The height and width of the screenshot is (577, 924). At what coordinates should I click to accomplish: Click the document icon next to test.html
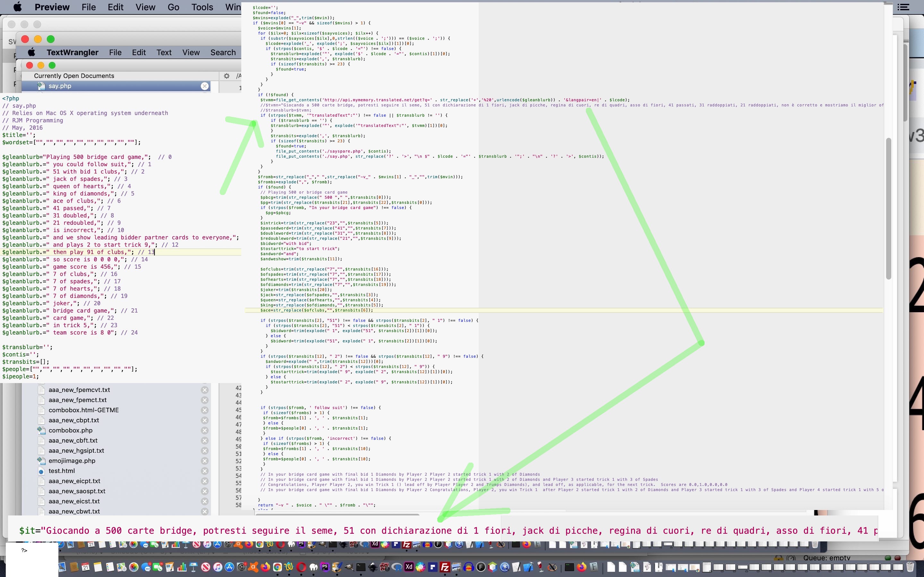coord(42,470)
